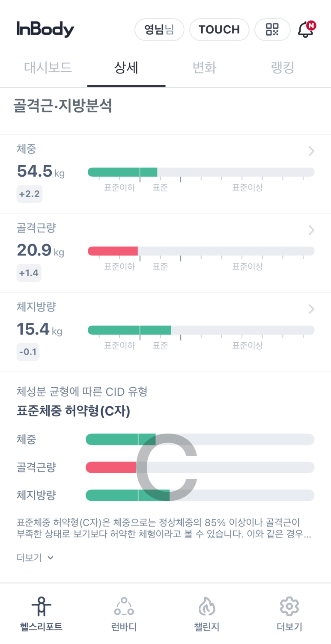
Task: Expand 골격근량 detail chevron
Action: point(311,230)
